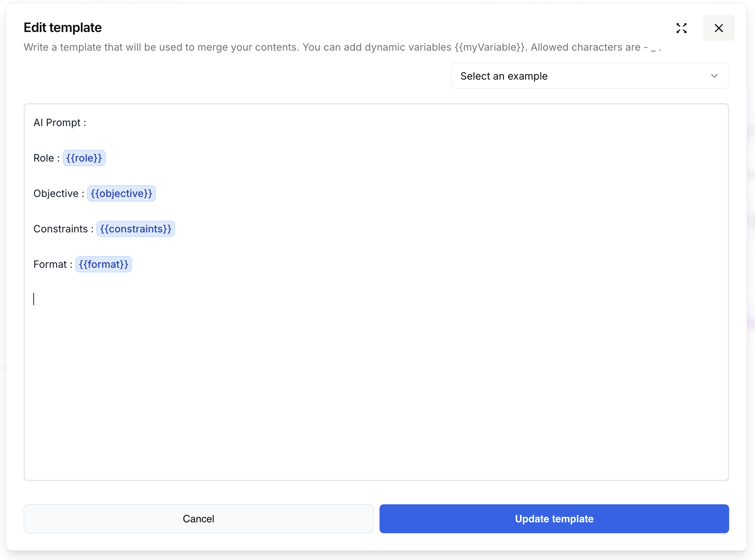This screenshot has width=755, height=560.
Task: Click the {{role}} variable chip
Action: pyautogui.click(x=84, y=158)
